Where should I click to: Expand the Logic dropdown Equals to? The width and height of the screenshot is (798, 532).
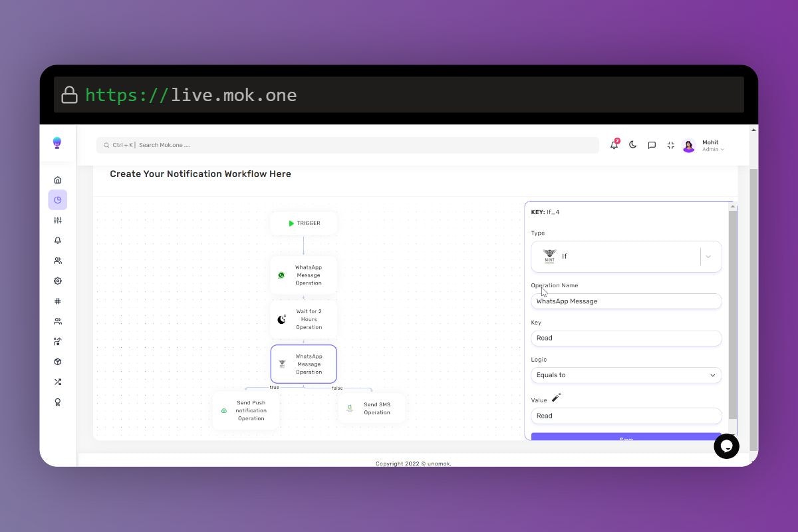pos(626,375)
